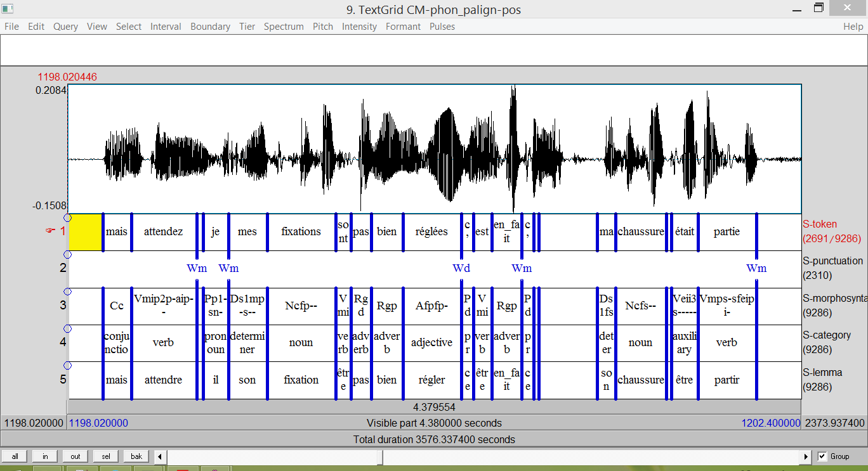Select the 'réglées' token interval
The image size is (868, 471).
pos(431,232)
